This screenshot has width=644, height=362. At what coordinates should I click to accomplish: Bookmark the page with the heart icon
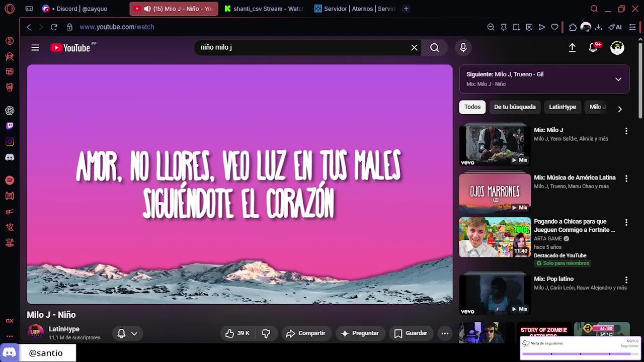click(554, 27)
